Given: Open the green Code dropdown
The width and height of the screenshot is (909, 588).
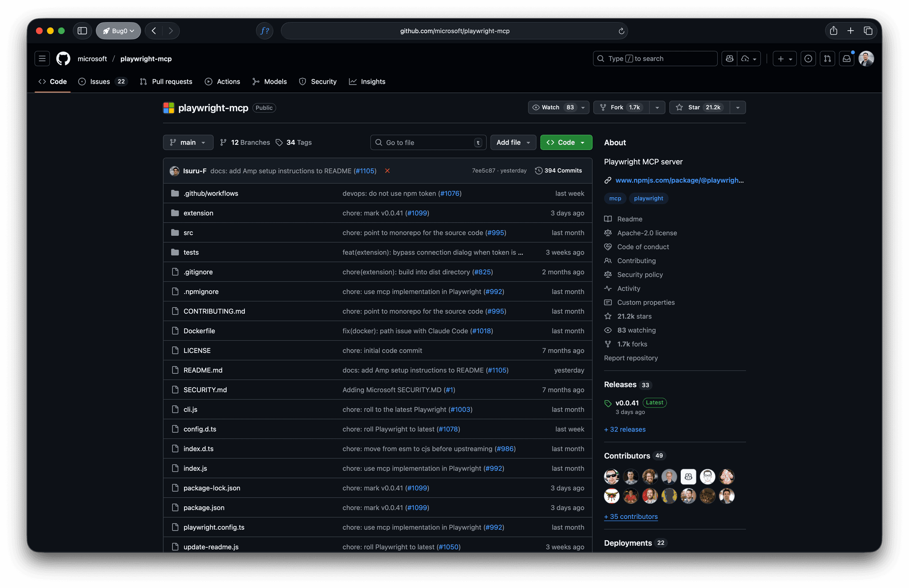Looking at the screenshot, I should pos(566,142).
